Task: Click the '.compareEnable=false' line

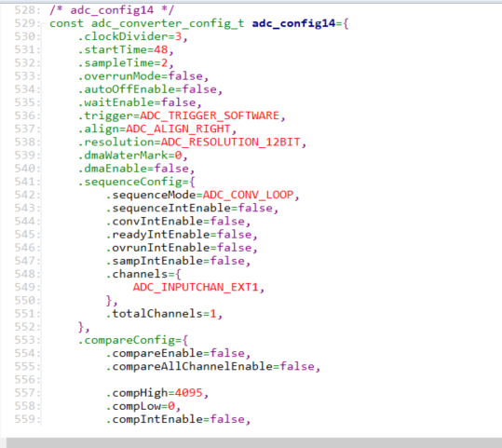Action: point(178,353)
